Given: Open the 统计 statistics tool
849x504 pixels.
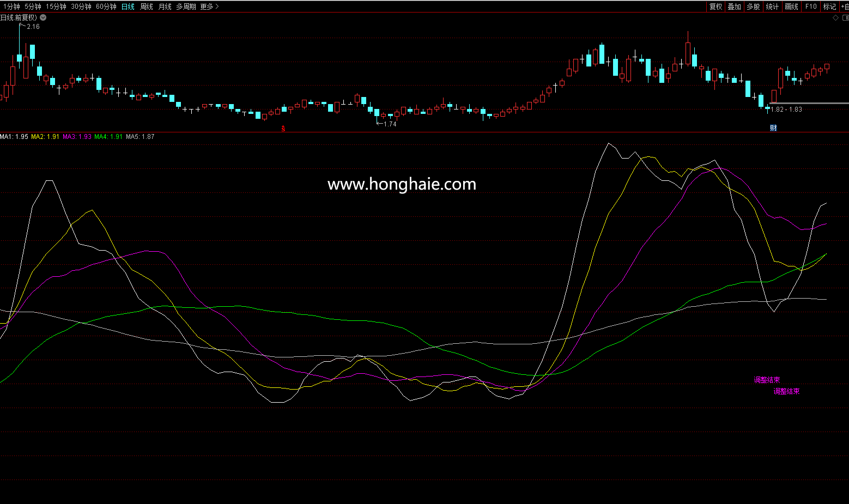Looking at the screenshot, I should pyautogui.click(x=772, y=7).
